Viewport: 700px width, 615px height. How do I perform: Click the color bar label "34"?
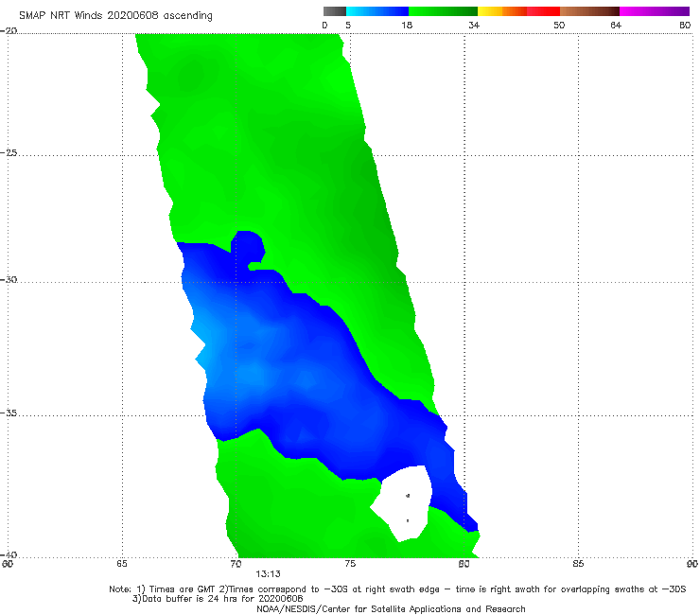474,25
